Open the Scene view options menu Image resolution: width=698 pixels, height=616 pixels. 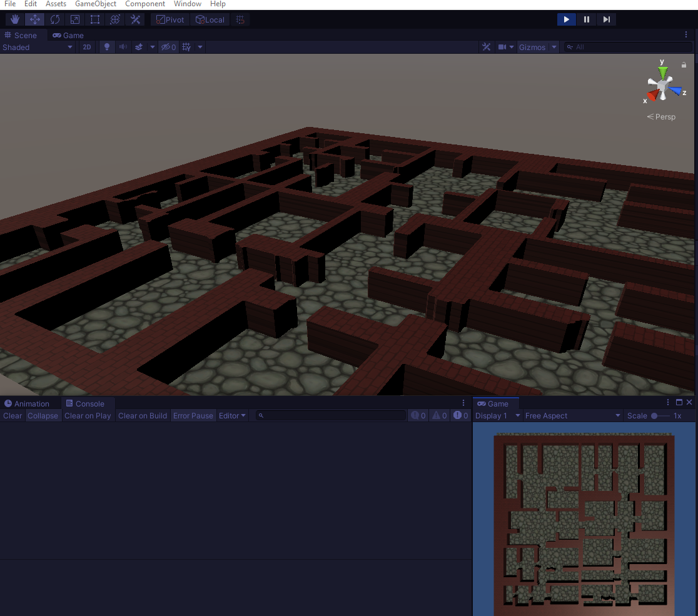(686, 35)
